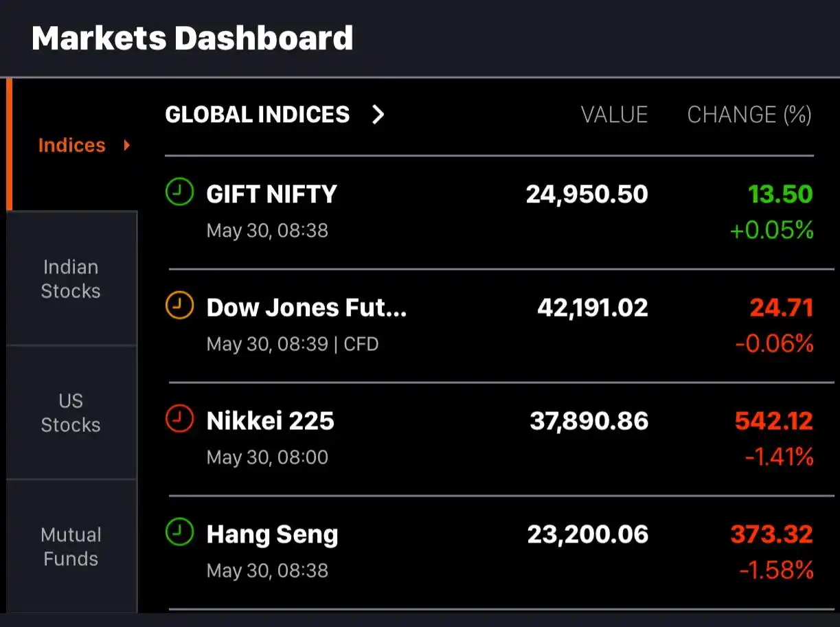Image resolution: width=840 pixels, height=627 pixels.
Task: Click the -1.58% change for Hang Seng
Action: click(775, 570)
